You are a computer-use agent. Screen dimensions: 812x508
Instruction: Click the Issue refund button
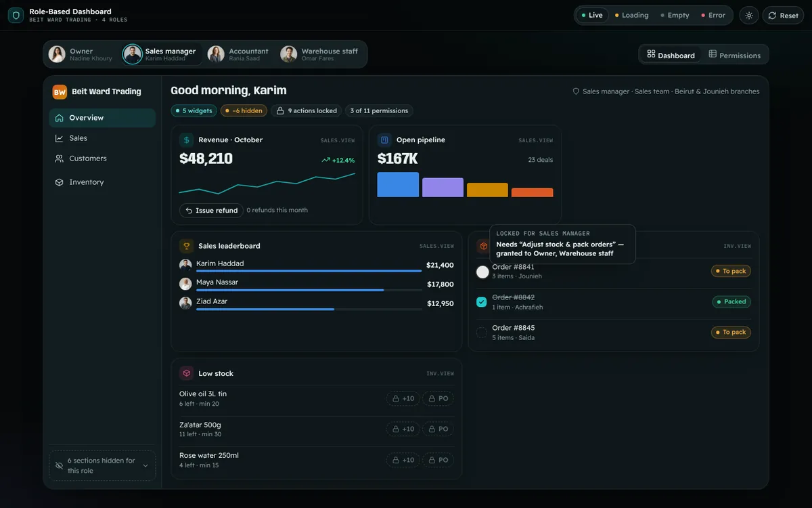coord(211,211)
